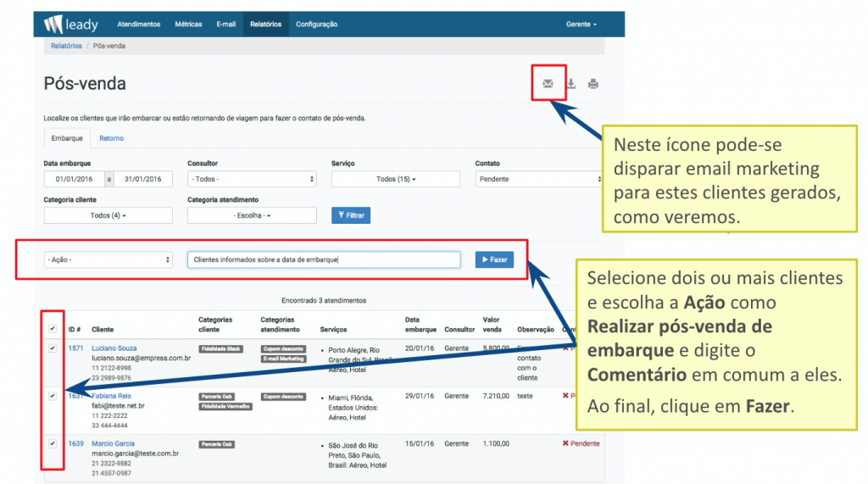Screen dimensions: 868x484
Task: Click the print report icon
Action: click(x=593, y=84)
